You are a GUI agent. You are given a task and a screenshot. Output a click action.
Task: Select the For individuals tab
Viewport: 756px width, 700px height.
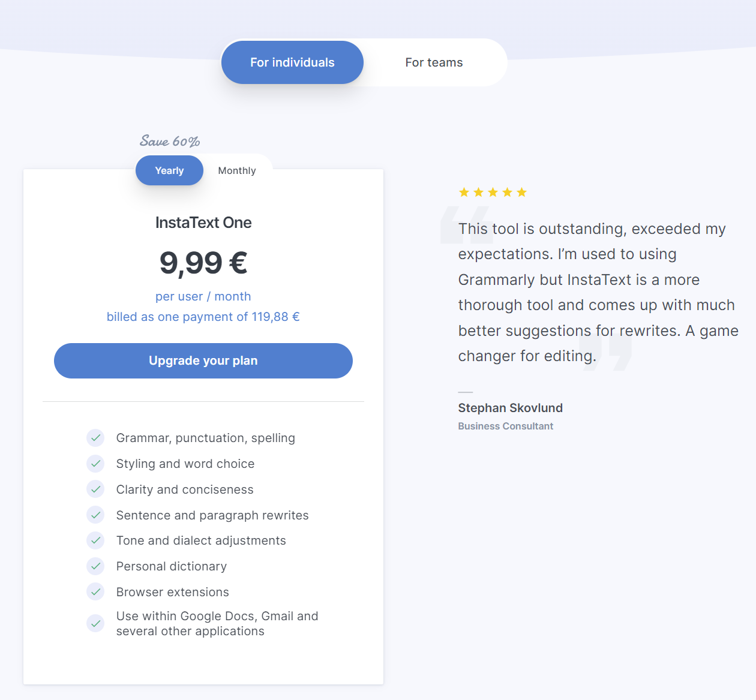[x=292, y=62]
